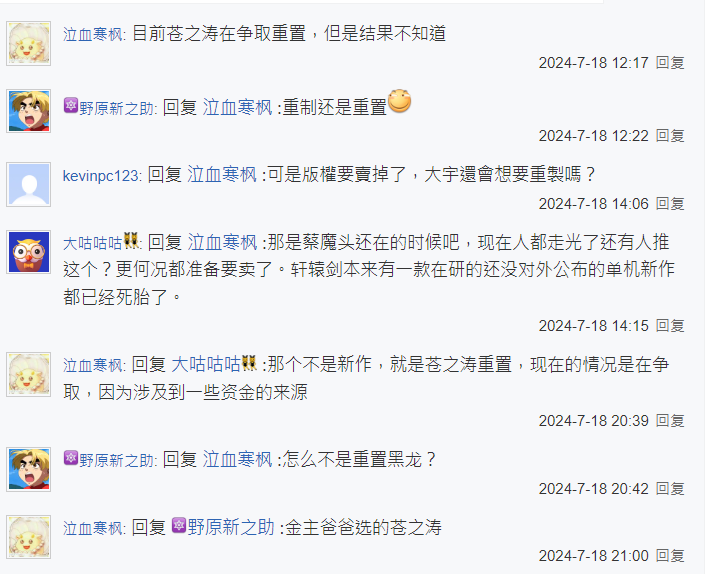
Task: Open 野原新之助 username on the 怎么不是重置黑龙 comment
Action: pos(117,460)
